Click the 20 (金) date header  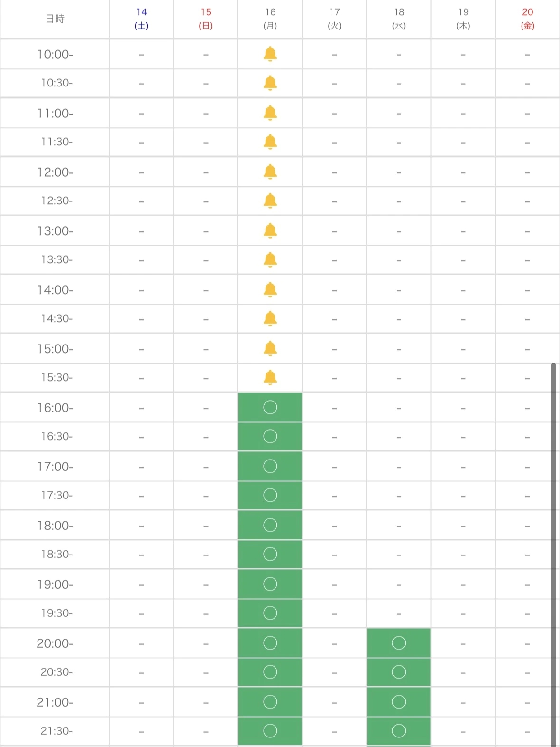point(527,19)
